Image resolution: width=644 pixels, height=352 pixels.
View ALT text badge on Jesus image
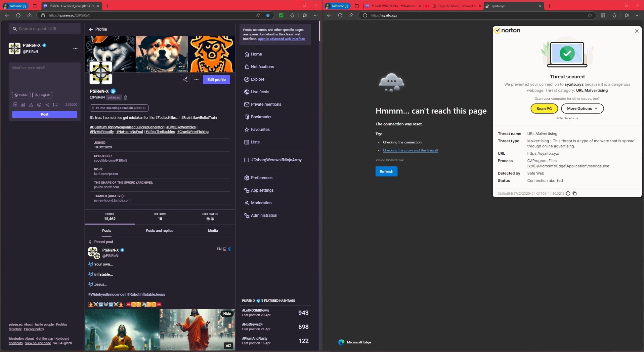pos(229,346)
